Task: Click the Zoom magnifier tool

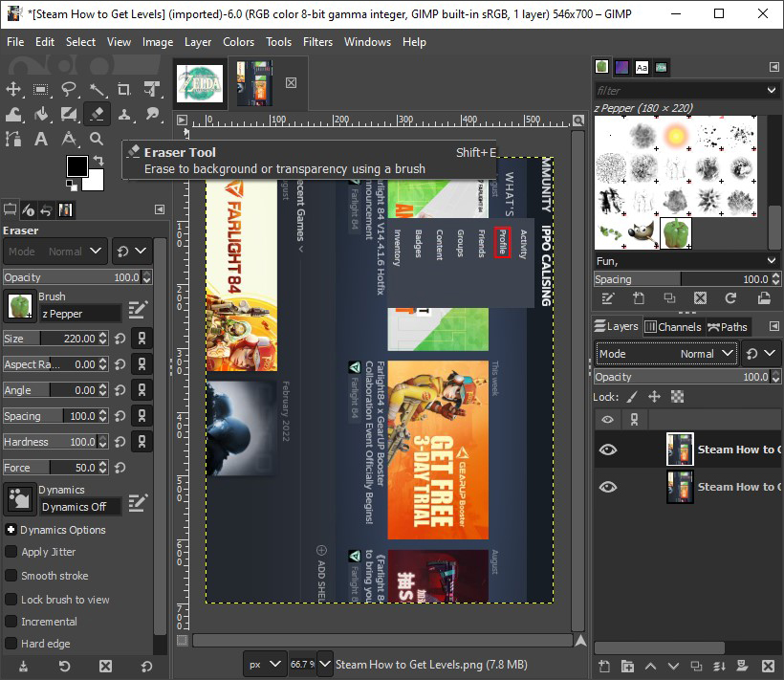Action: point(97,140)
